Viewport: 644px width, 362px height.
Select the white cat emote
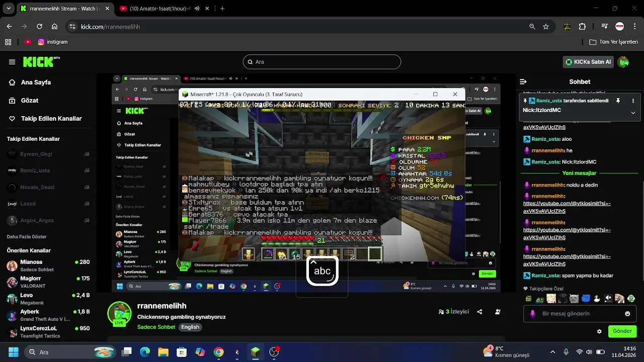click(574, 299)
